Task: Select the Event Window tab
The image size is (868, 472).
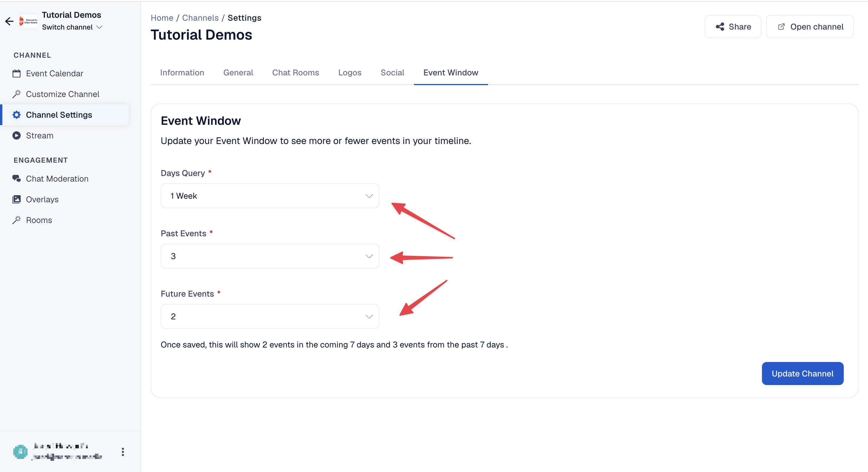Action: tap(451, 72)
